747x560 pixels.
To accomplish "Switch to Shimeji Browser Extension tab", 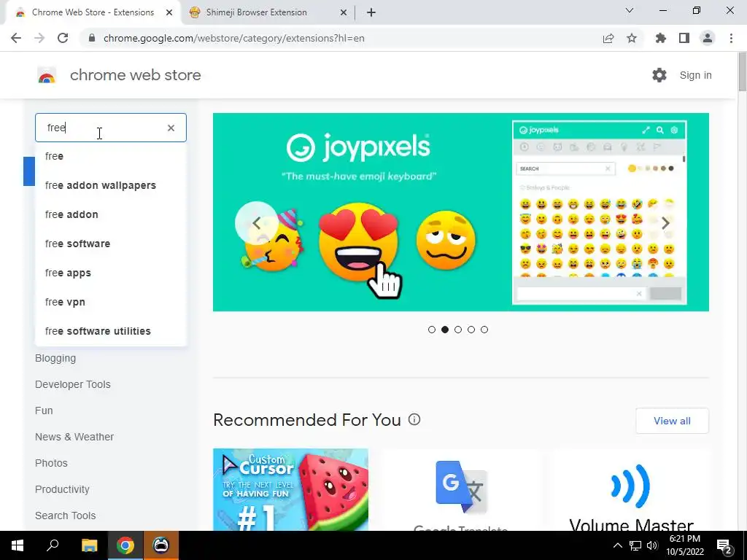I will coord(256,12).
